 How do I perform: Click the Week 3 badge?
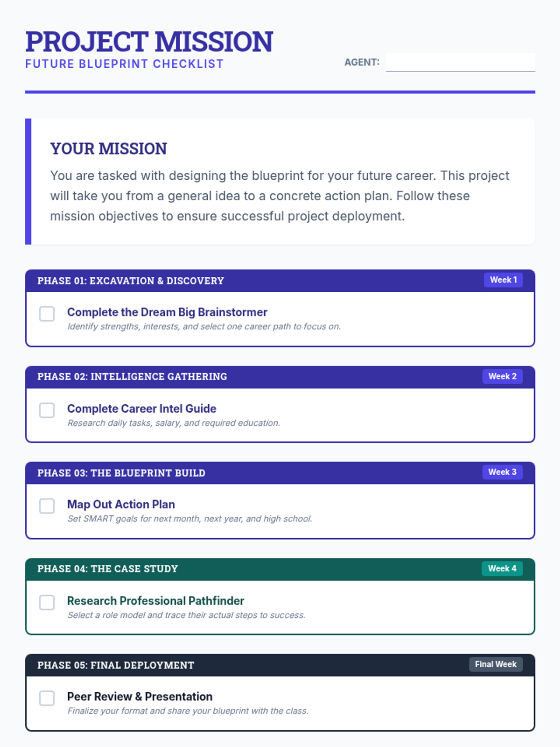[x=502, y=472]
